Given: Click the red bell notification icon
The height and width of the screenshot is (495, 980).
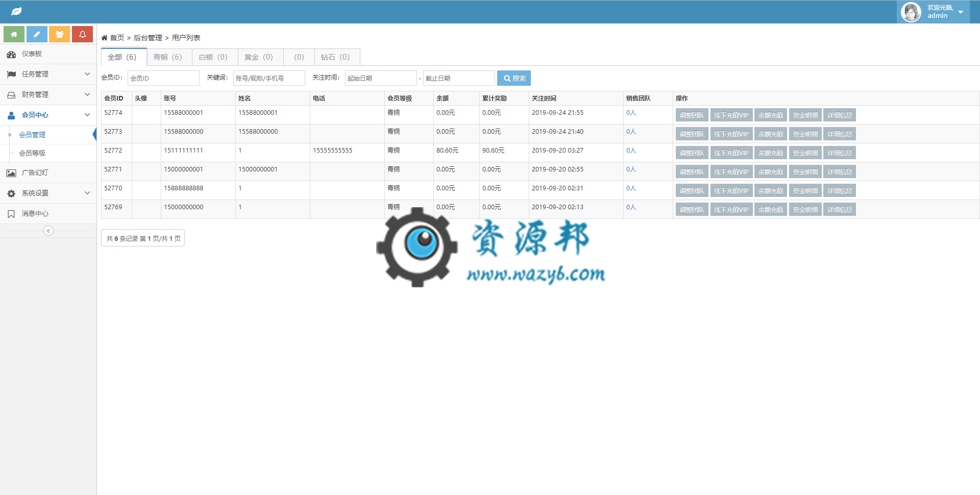Looking at the screenshot, I should pyautogui.click(x=82, y=34).
